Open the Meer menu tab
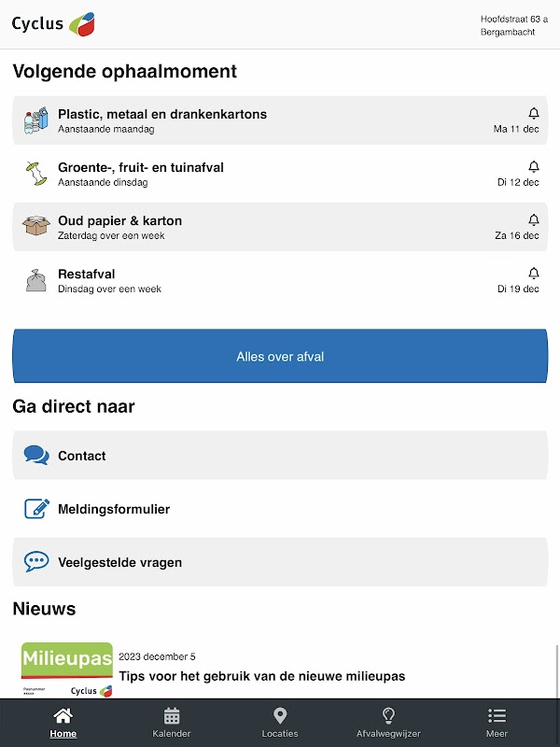560x747 pixels. (497, 723)
